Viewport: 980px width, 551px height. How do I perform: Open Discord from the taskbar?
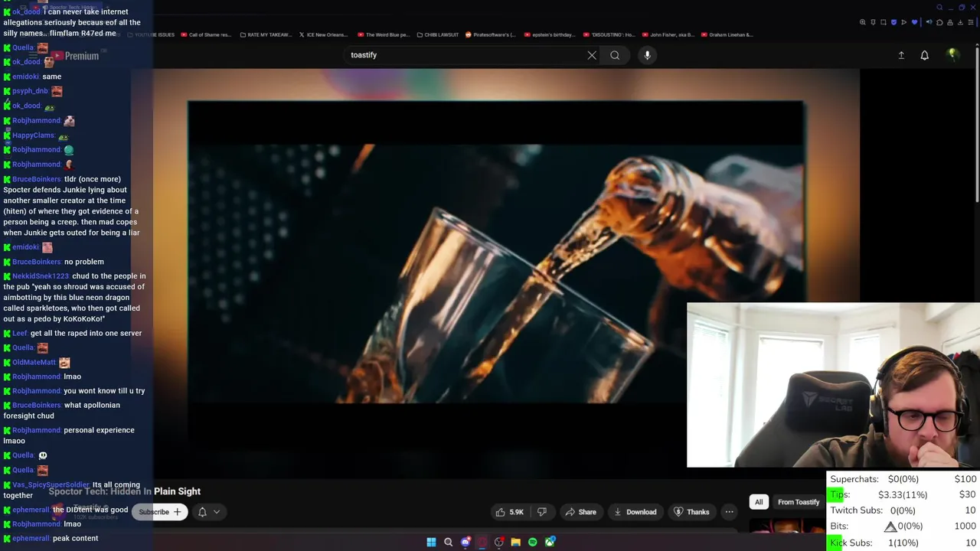(x=465, y=542)
